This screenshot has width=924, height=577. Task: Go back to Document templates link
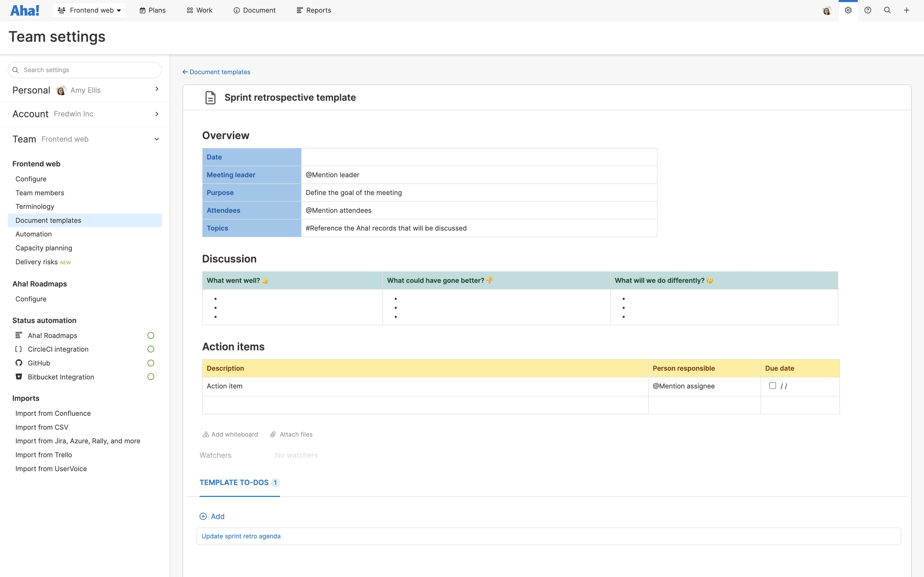[x=217, y=72]
